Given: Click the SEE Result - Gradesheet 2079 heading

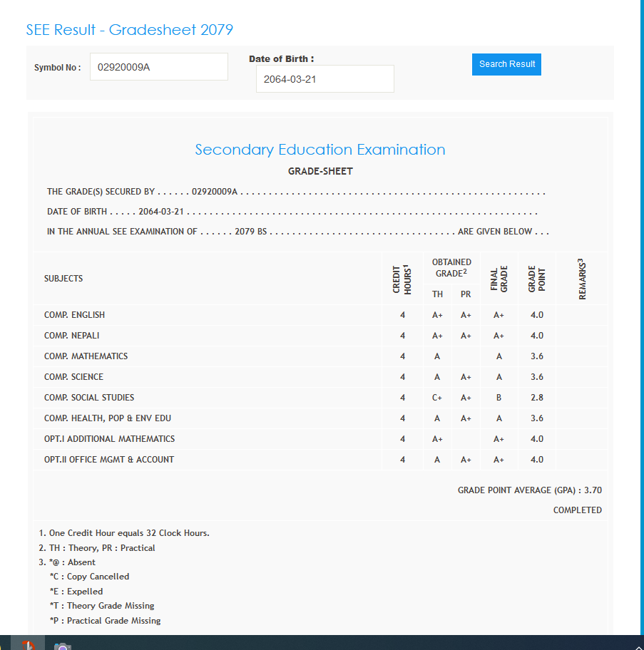Looking at the screenshot, I should click(129, 30).
